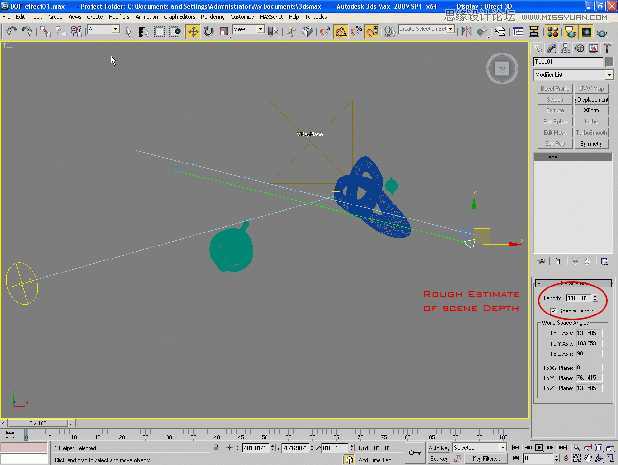Toggle the Set Key mode button
This screenshot has height=465, width=618.
click(x=439, y=459)
